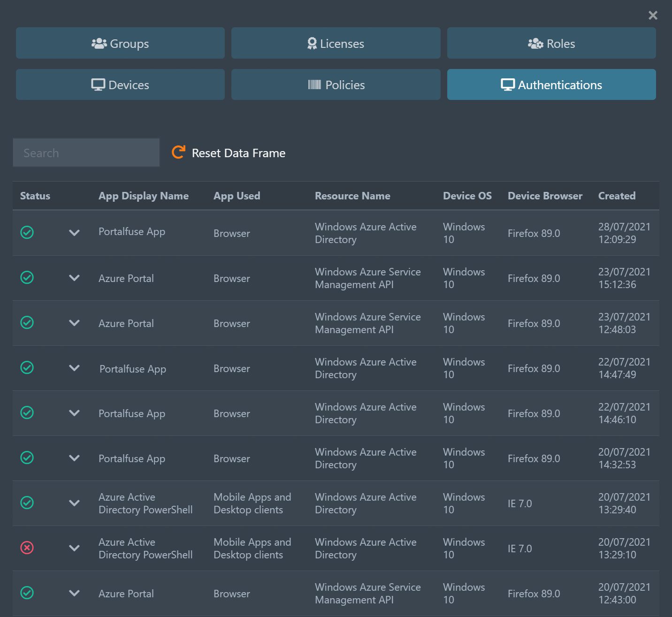This screenshot has height=617, width=672.
Task: Open the Licenses tab
Action: pyautogui.click(x=336, y=43)
